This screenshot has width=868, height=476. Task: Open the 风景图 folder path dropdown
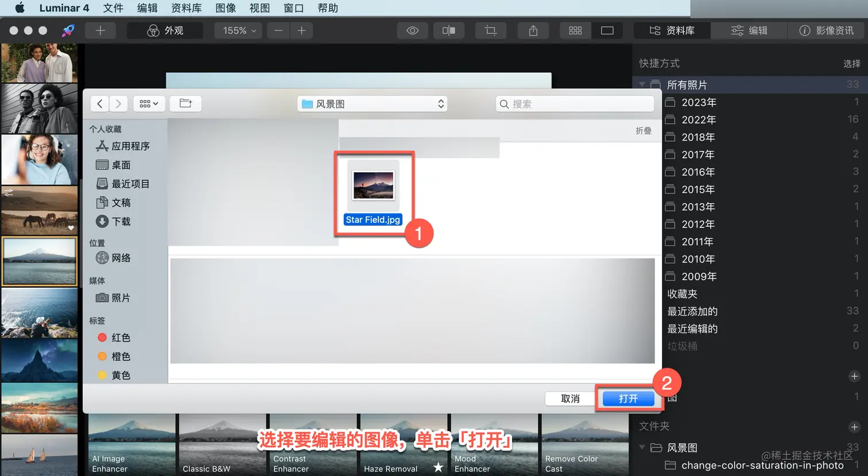372,104
